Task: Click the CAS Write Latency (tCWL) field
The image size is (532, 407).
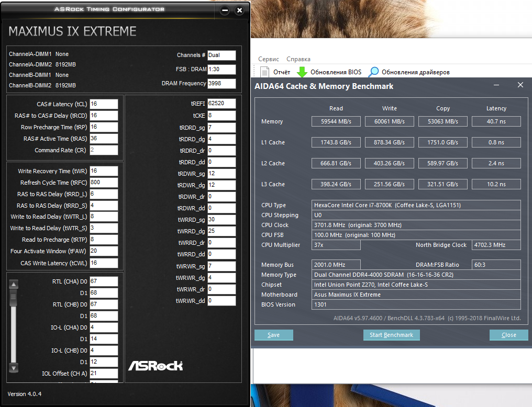Action: [104, 263]
